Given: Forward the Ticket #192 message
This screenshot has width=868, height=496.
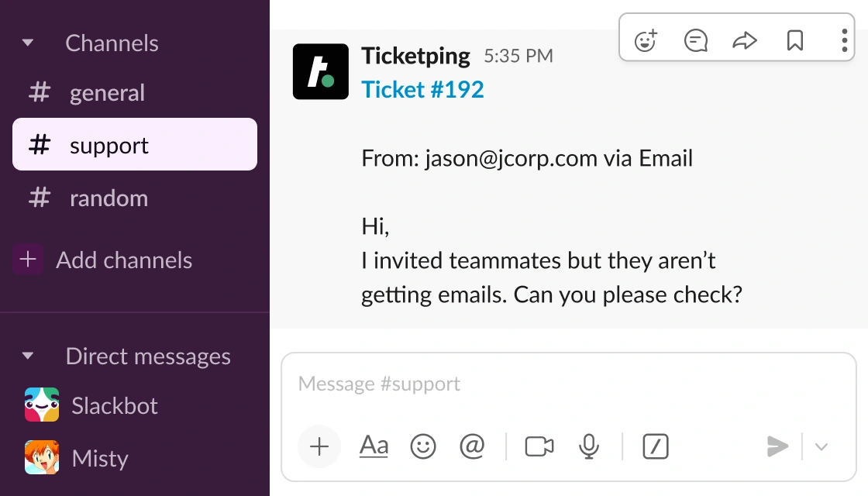Looking at the screenshot, I should click(x=745, y=40).
